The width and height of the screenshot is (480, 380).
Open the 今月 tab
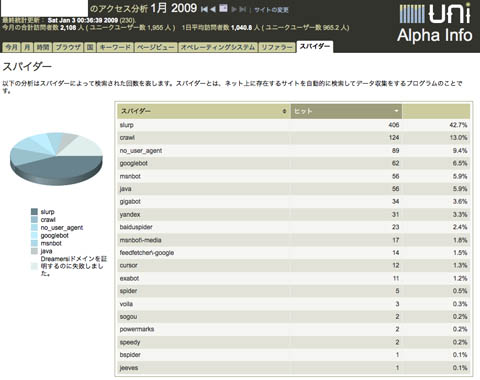(x=11, y=47)
